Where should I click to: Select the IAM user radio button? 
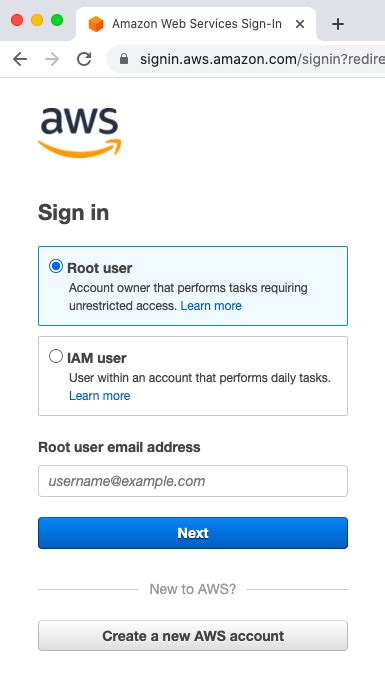(56, 356)
